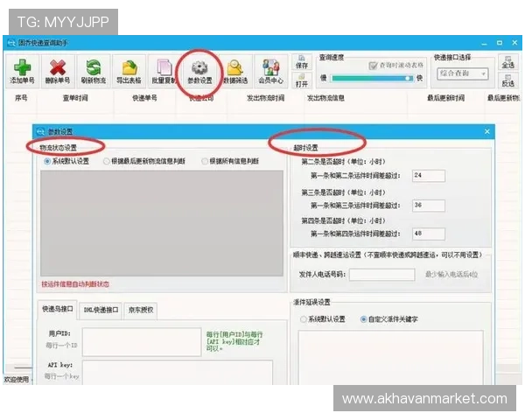Select 自定义派件关键字 radio option
The height and width of the screenshot is (420, 525).
(363, 319)
